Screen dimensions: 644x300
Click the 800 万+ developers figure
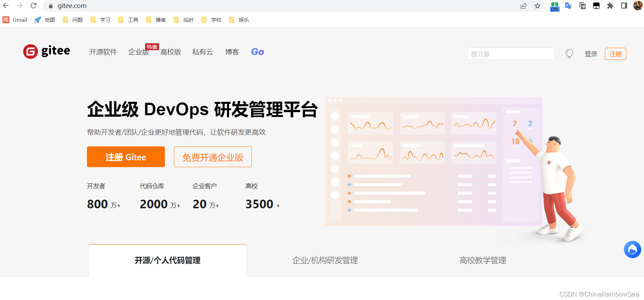pyautogui.click(x=104, y=204)
